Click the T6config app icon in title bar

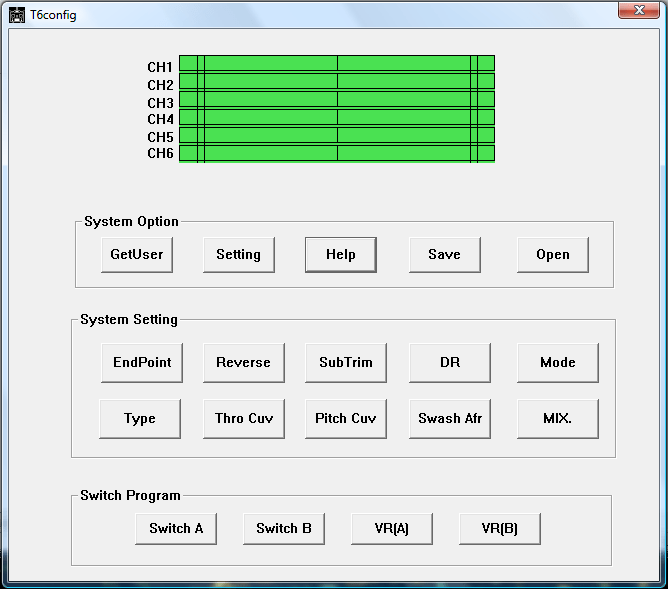pos(17,15)
